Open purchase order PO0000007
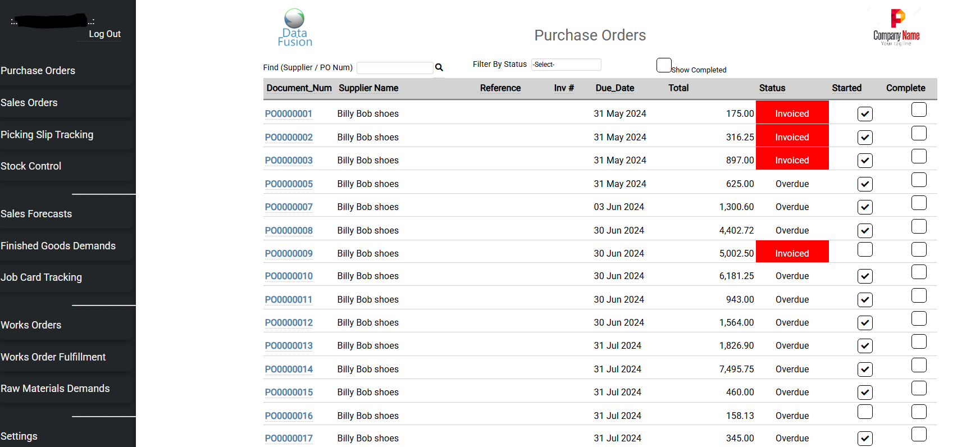Screen dimensions: 980x447 tap(289, 207)
